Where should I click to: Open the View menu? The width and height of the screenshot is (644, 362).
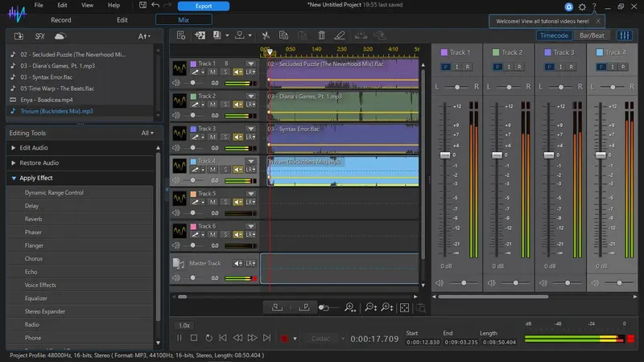tap(87, 6)
